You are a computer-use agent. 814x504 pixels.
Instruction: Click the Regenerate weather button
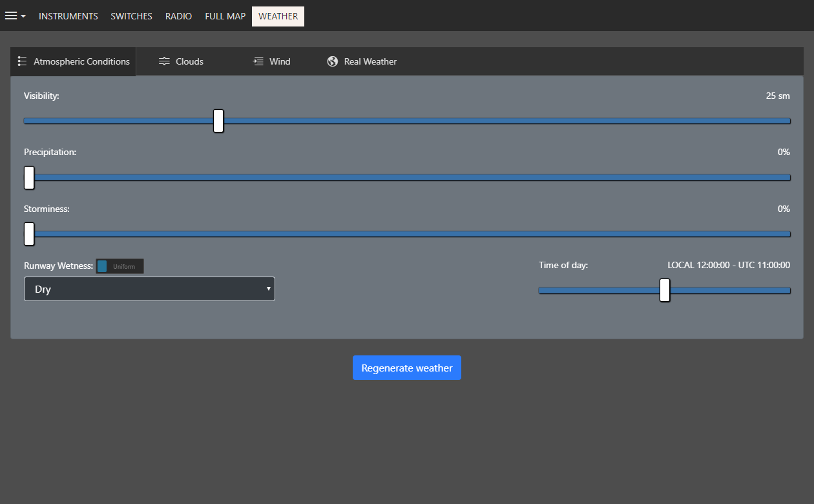[x=407, y=368]
